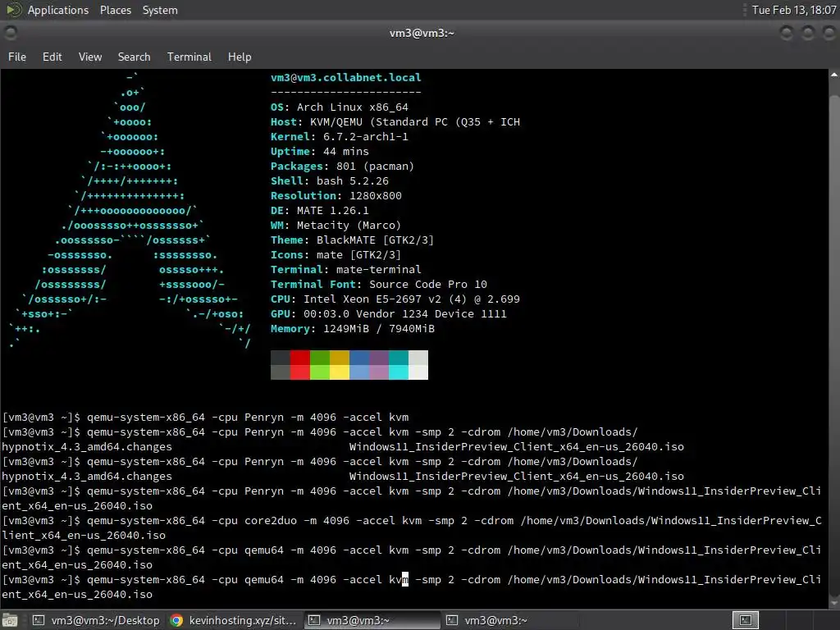Screen dimensions: 840x630
Task: Click the 'Memory: 1249MiB / 7940MiB' line
Action: pos(353,328)
